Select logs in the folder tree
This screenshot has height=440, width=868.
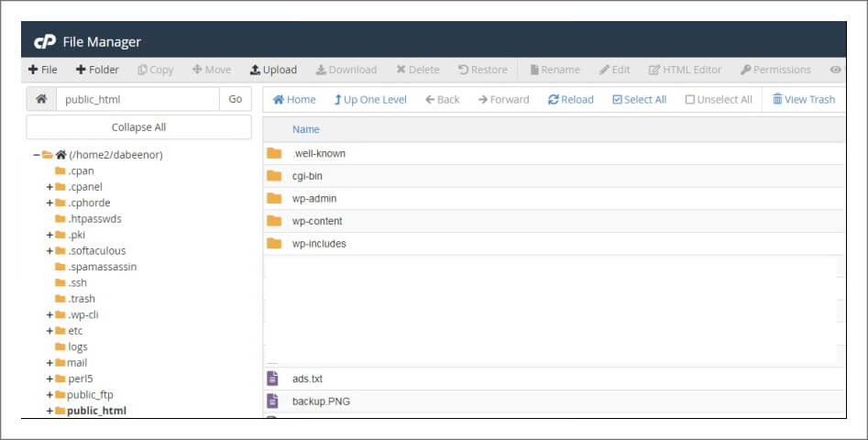[x=78, y=347]
